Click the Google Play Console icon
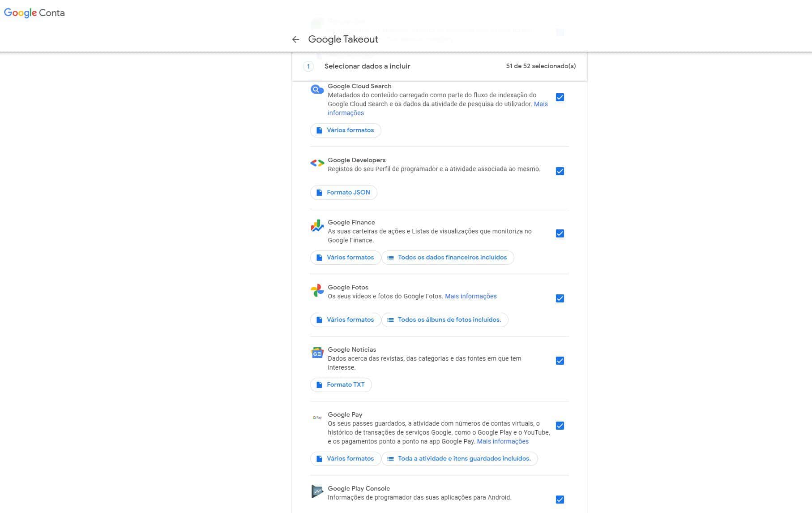 coord(317,491)
